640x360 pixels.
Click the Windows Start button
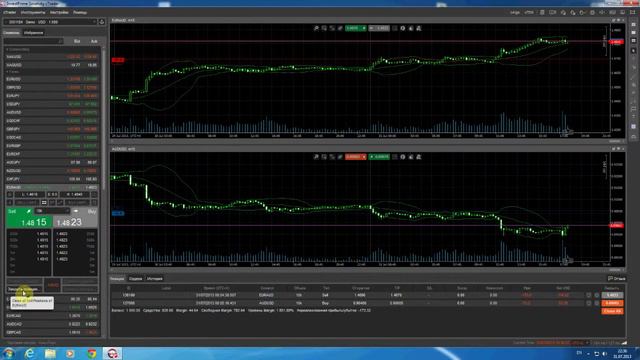point(9,353)
